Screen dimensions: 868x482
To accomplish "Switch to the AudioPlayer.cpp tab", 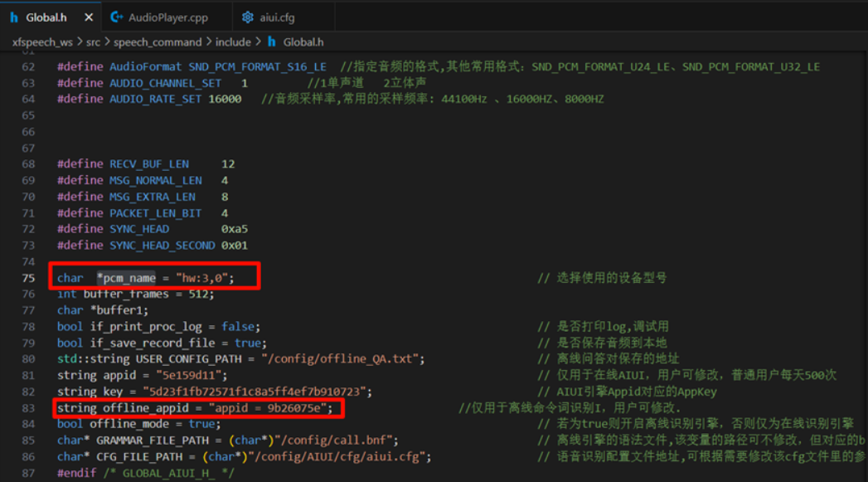I will [x=167, y=17].
